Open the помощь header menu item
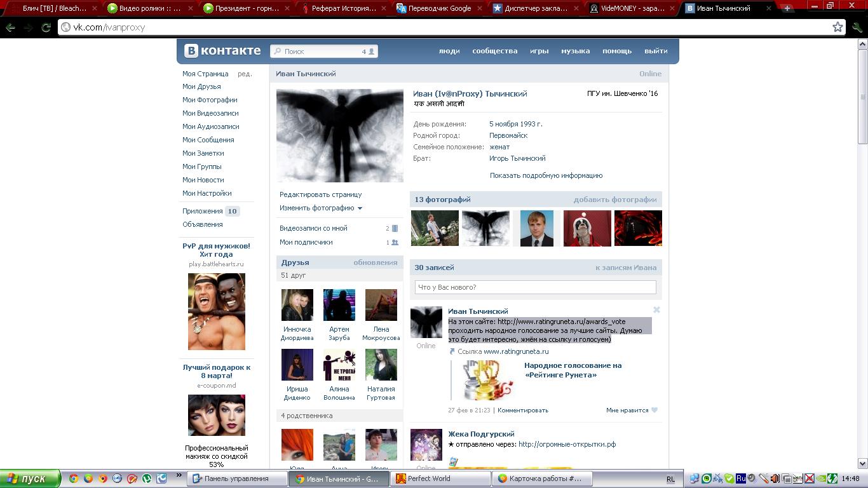 pyautogui.click(x=617, y=51)
